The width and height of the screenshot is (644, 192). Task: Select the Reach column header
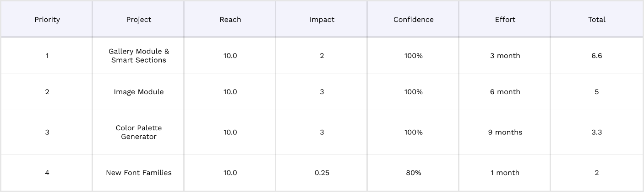click(x=230, y=19)
